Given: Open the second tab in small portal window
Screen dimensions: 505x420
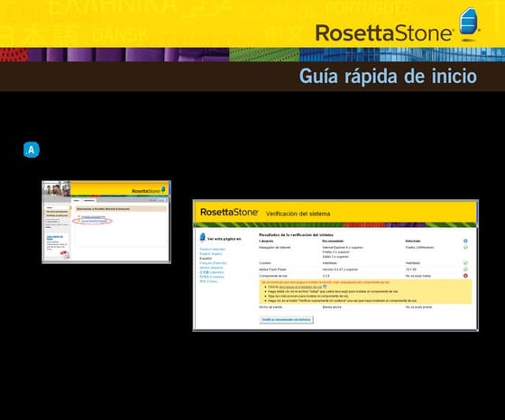Looking at the screenshot, I should 89,200.
